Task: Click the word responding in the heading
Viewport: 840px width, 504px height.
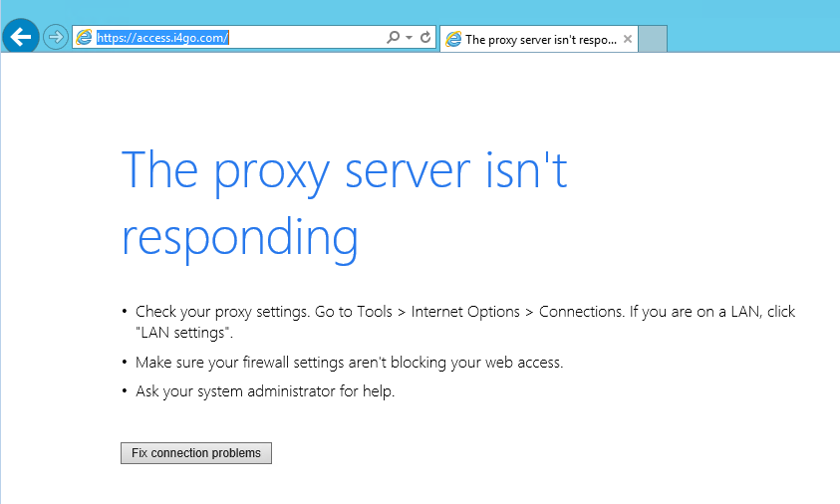Action: coord(240,237)
